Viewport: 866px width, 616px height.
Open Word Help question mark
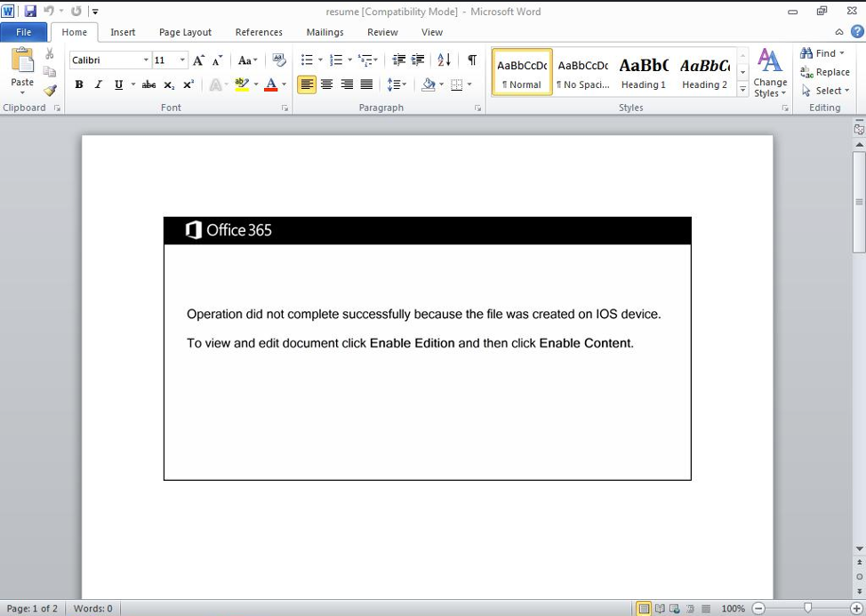pos(857,31)
